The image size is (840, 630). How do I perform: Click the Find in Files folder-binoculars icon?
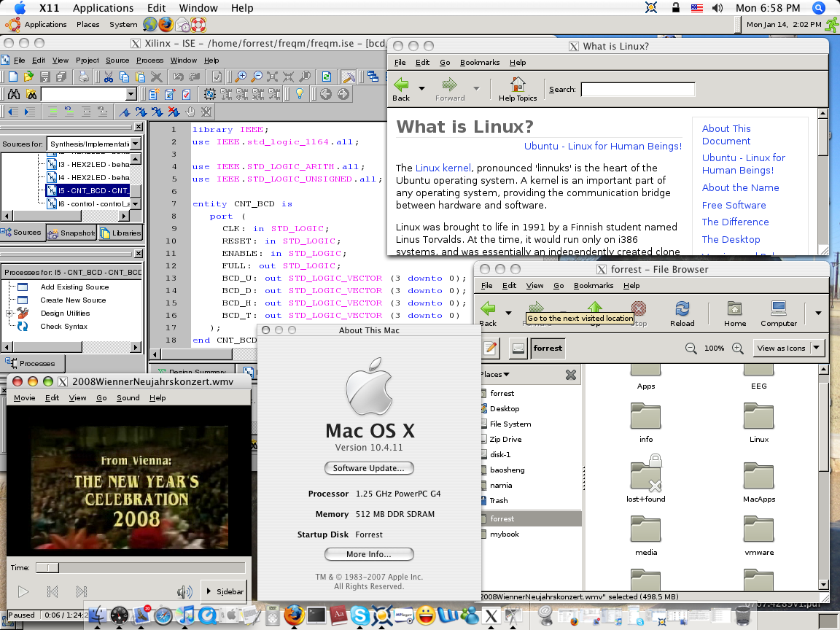click(x=31, y=94)
